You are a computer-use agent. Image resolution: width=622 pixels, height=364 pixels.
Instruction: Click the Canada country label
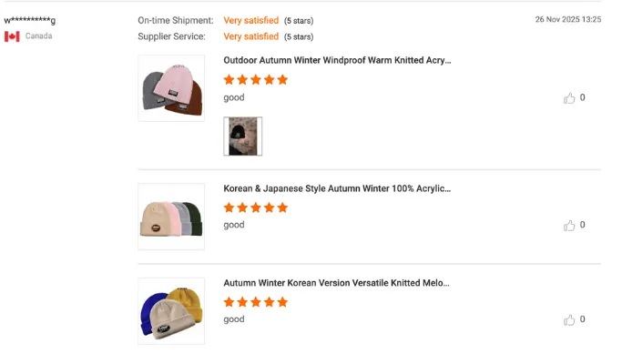tap(38, 36)
